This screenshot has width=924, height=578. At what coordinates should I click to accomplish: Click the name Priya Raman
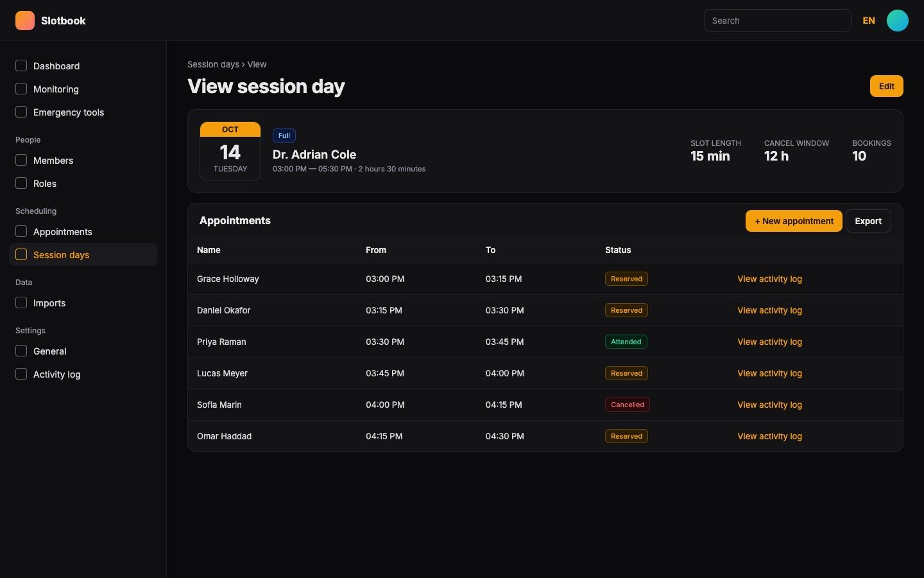(221, 342)
